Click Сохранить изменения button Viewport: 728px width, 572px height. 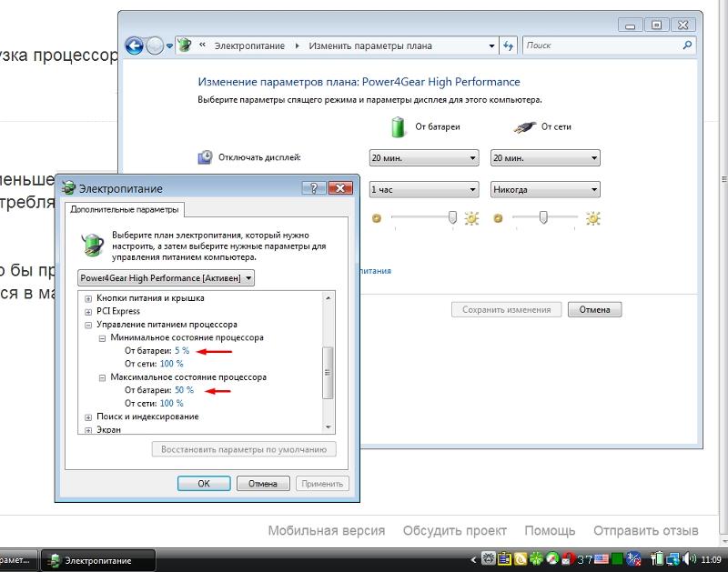(x=507, y=309)
